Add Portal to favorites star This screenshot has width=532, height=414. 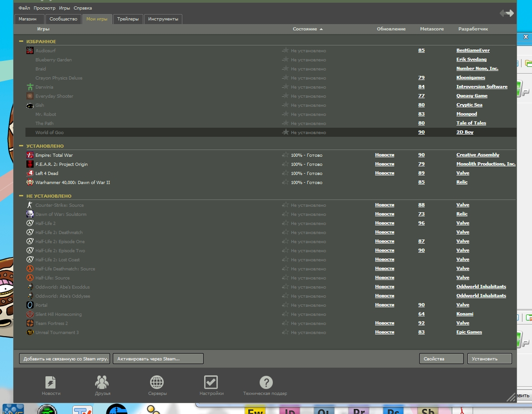[286, 305]
